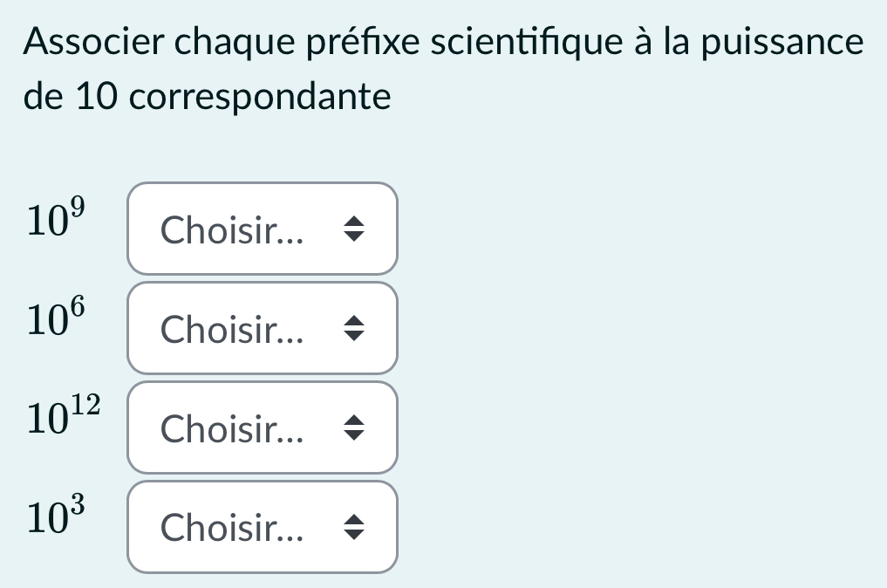Open the dropdown for 10¹²
Viewport: 887px width, 588px height.
coord(263,427)
